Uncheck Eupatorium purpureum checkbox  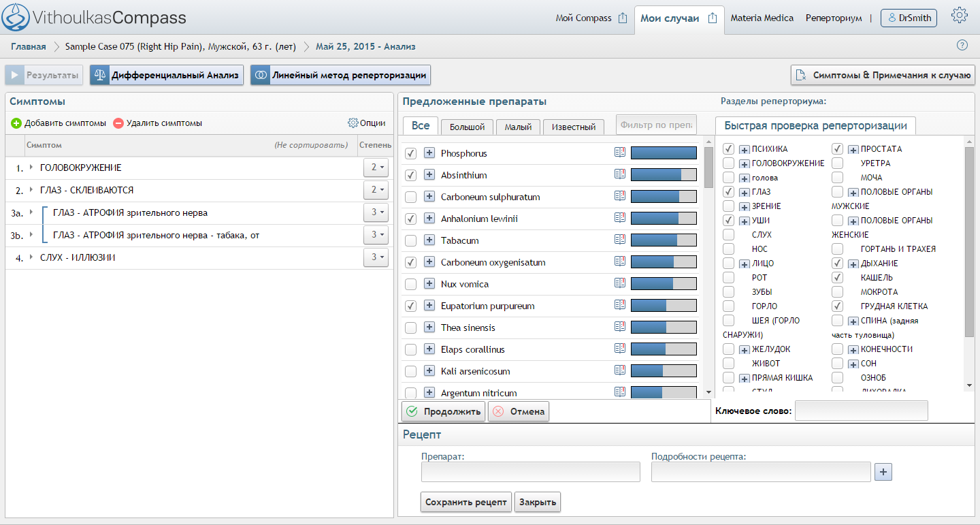[410, 306]
